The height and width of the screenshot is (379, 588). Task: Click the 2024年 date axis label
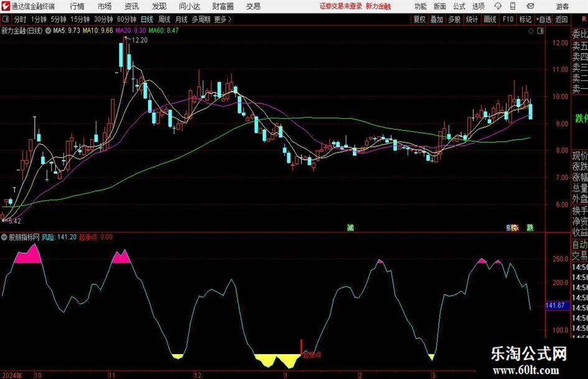(12, 375)
